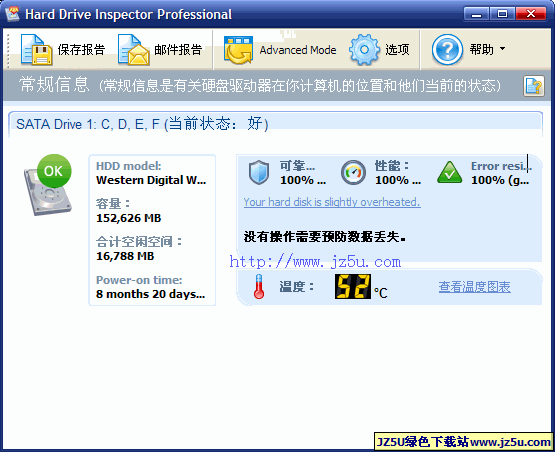The image size is (555, 452).
Task: Click the application title bar icon
Action: click(x=13, y=14)
